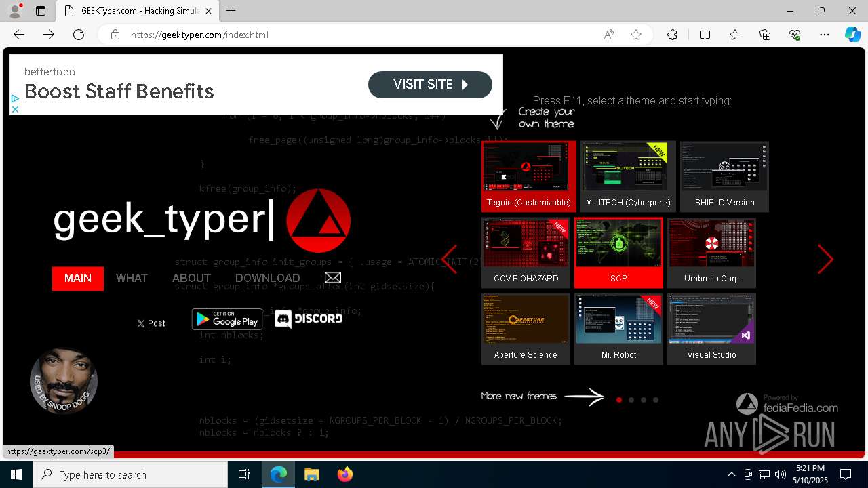
Task: Choose the SCP theme
Action: coord(618,253)
